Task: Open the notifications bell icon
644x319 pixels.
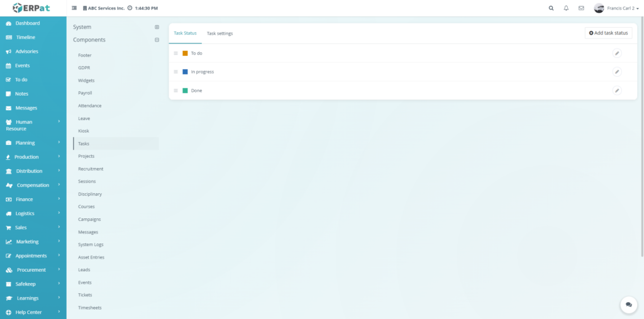Action: click(x=566, y=8)
